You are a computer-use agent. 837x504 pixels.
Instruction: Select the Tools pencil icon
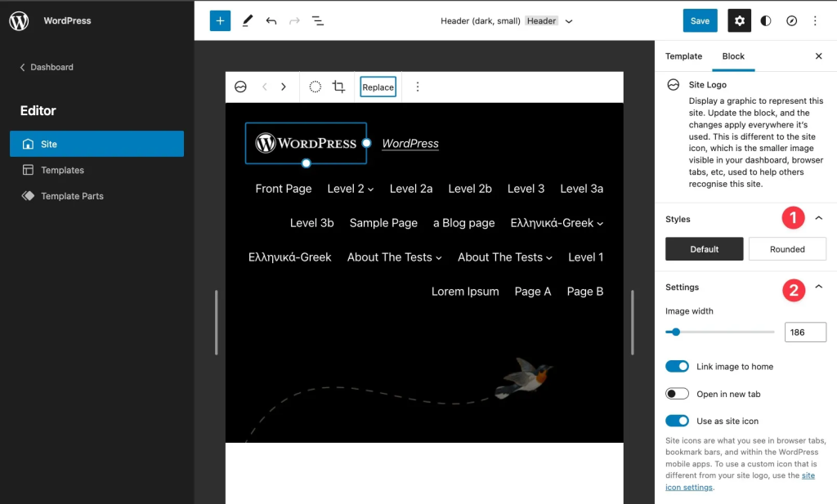tap(247, 20)
